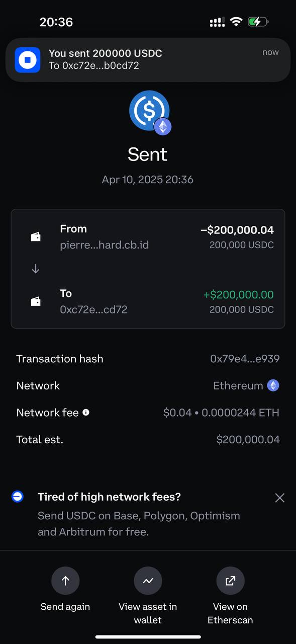
Task: Tap the recipient address 0xc72e...cd72
Action: tap(93, 309)
